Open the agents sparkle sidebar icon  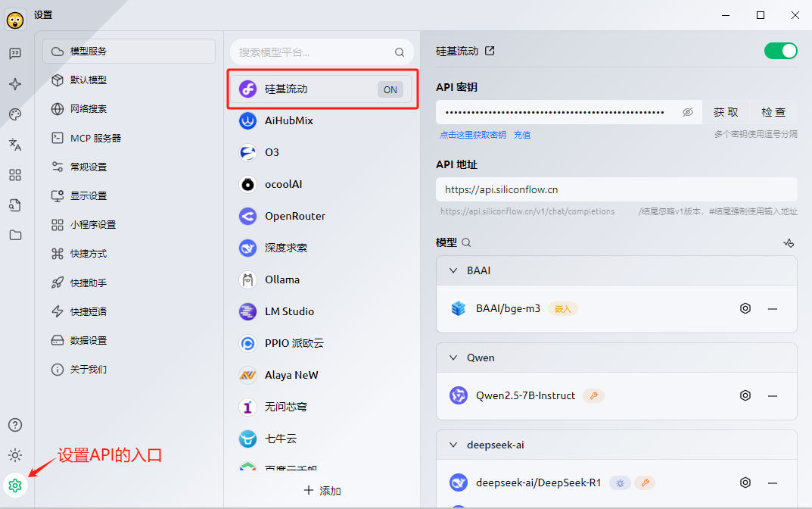(15, 84)
